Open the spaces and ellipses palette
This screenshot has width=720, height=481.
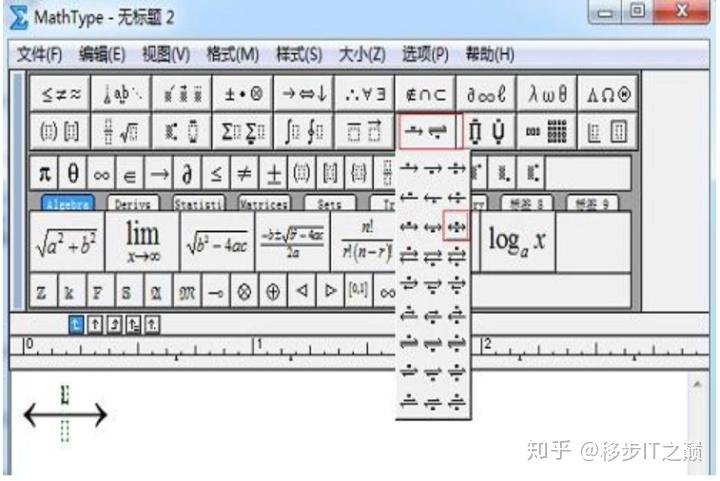[x=122, y=94]
